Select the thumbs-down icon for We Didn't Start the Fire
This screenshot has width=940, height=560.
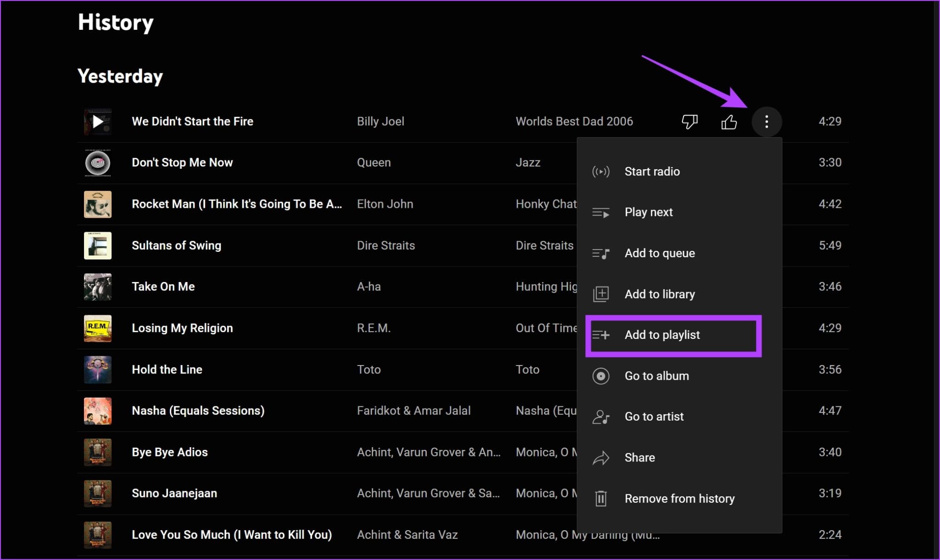pos(690,122)
